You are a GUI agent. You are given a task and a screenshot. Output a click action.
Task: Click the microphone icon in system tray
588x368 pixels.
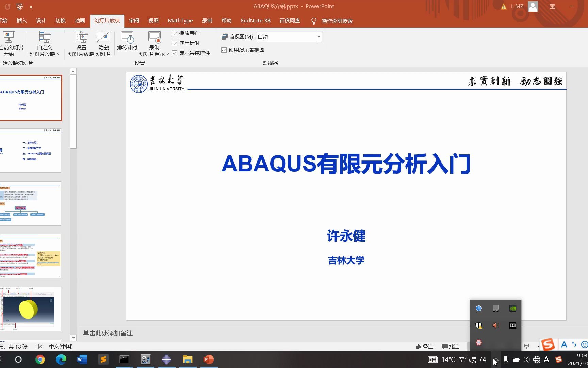(506, 359)
